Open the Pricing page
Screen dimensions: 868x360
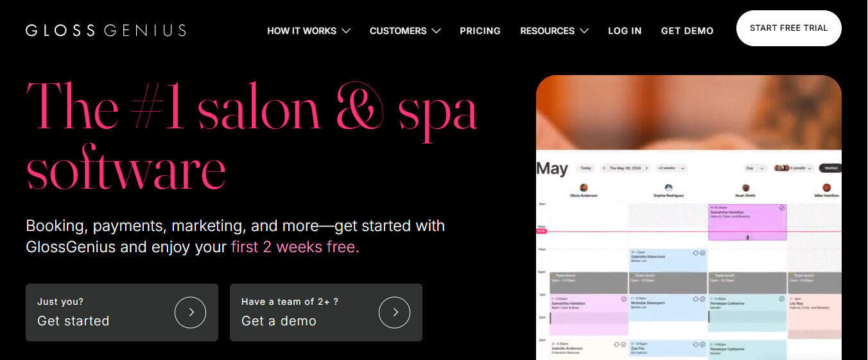click(x=480, y=31)
